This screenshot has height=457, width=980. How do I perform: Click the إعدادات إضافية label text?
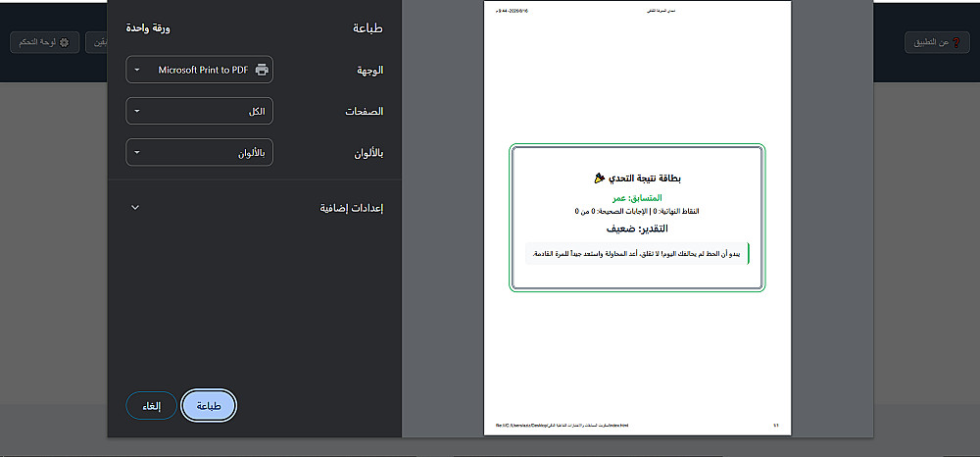coord(351,208)
